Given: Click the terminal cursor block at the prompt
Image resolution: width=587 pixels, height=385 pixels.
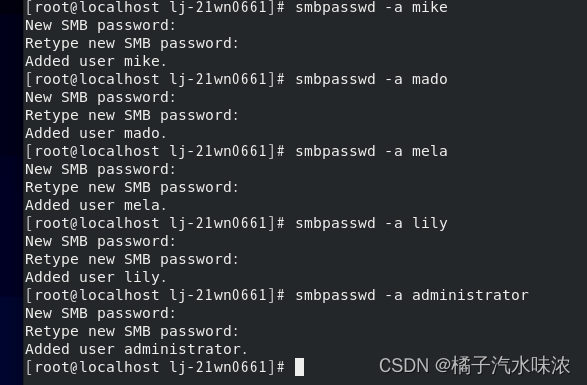Looking at the screenshot, I should (x=299, y=367).
